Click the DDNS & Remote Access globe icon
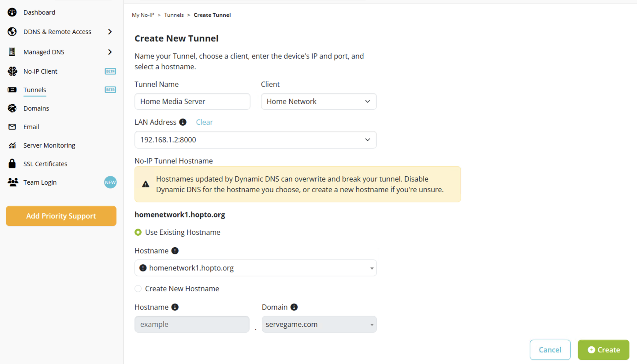Screen dimensions: 637x364 (x=12, y=32)
